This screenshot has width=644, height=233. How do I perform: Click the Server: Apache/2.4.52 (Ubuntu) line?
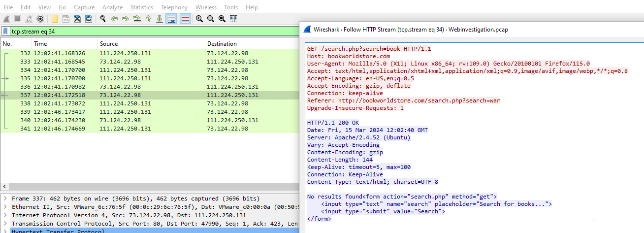click(x=358, y=137)
